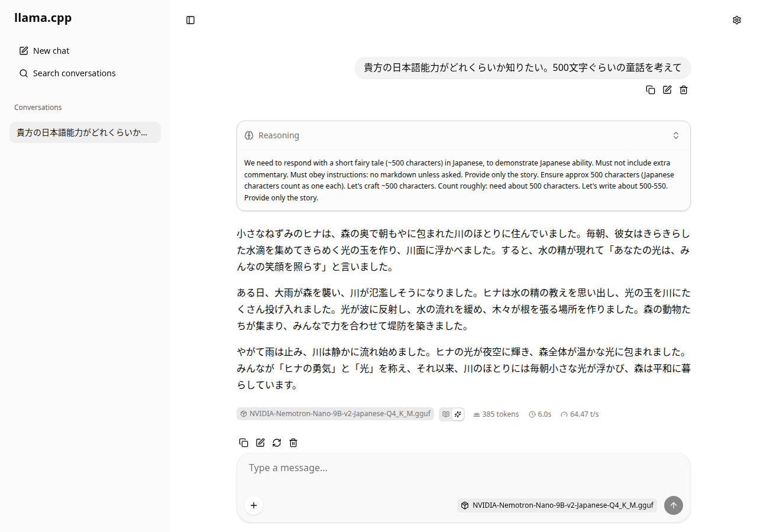Delete the user message

[684, 90]
